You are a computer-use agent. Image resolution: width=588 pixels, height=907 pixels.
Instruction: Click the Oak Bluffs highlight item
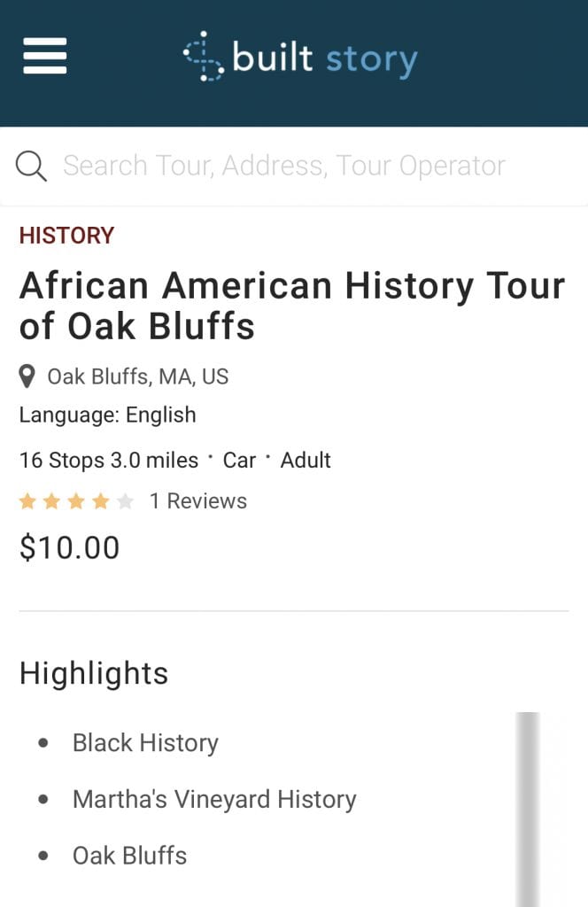tap(128, 856)
